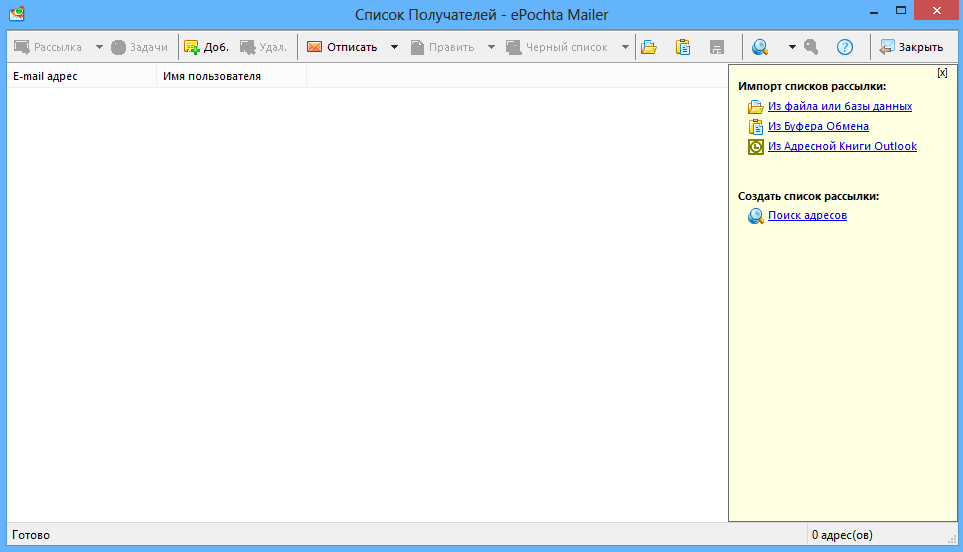Image resolution: width=963 pixels, height=552 pixels.
Task: Open help with the question mark icon
Action: pyautogui.click(x=845, y=47)
